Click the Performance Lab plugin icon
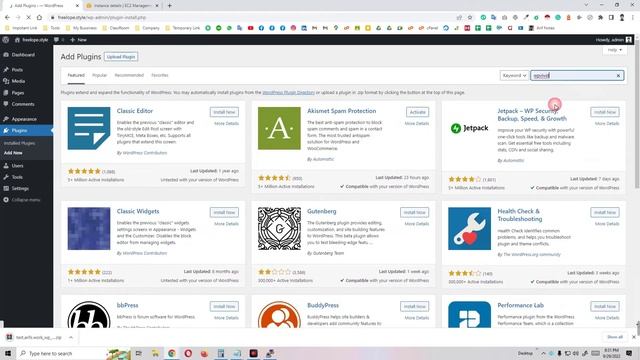 (x=469, y=314)
